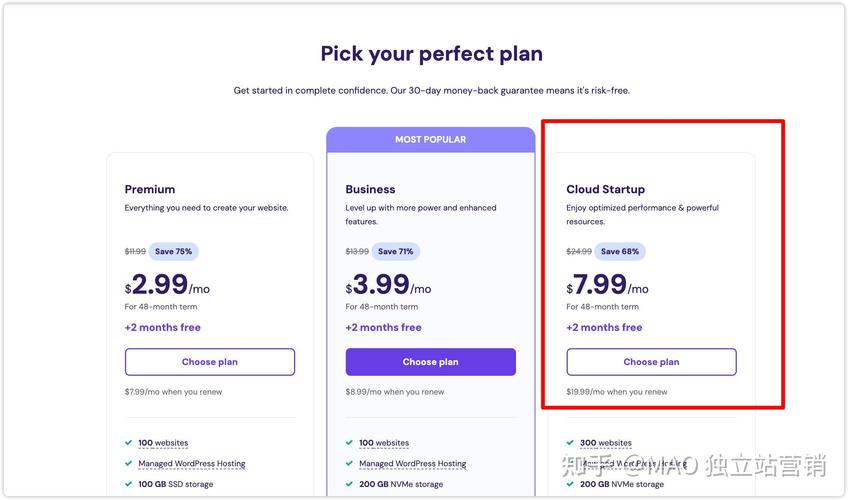Click the Cloud Startup plan title
Viewport: 848px width, 500px height.
pyautogui.click(x=605, y=189)
